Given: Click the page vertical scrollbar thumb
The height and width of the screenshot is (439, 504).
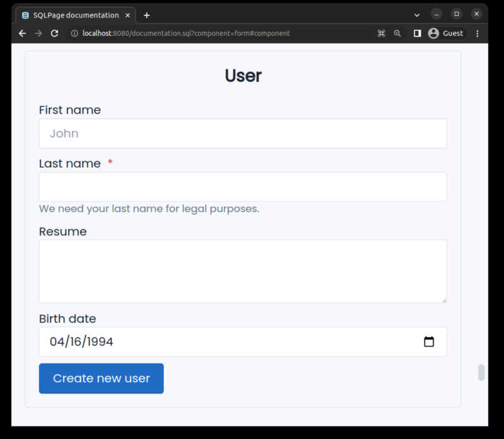Looking at the screenshot, I should pyautogui.click(x=481, y=372).
